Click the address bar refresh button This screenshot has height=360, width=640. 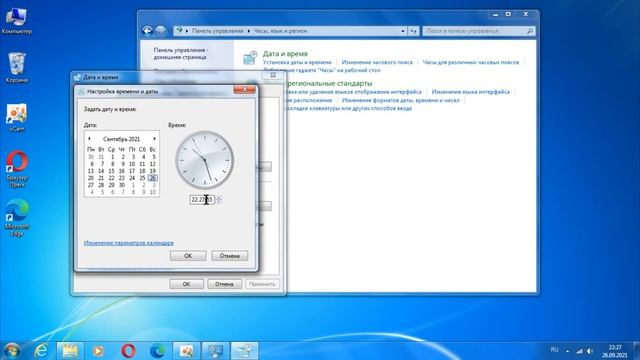coord(413,31)
